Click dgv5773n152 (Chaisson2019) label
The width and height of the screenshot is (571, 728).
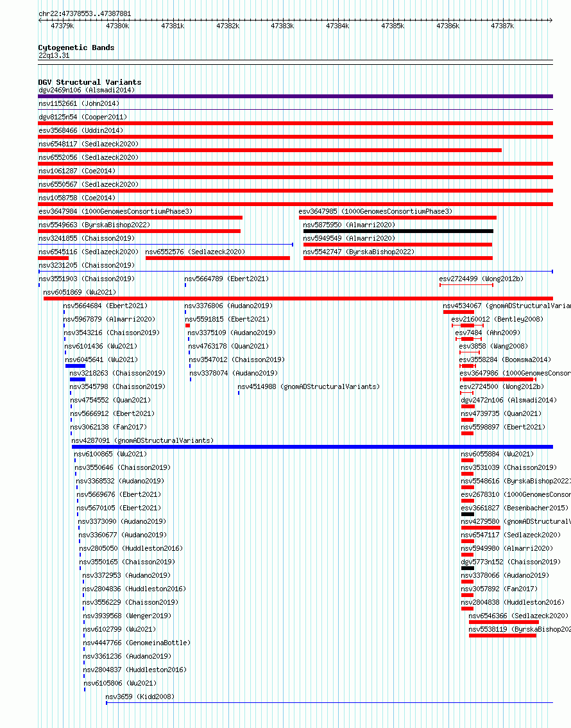point(511,562)
